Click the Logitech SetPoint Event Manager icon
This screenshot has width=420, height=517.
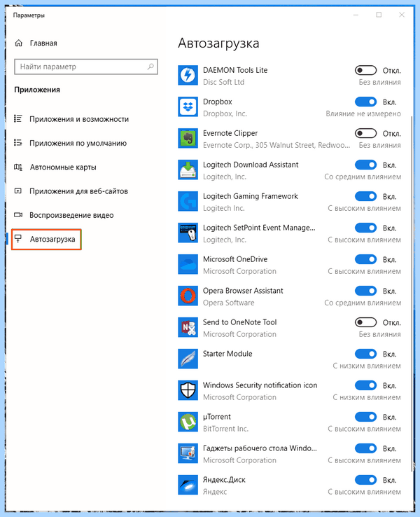[x=188, y=233]
